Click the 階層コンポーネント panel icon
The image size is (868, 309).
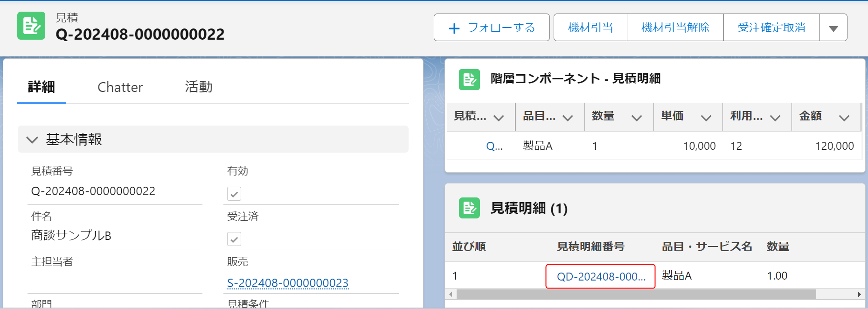(469, 79)
